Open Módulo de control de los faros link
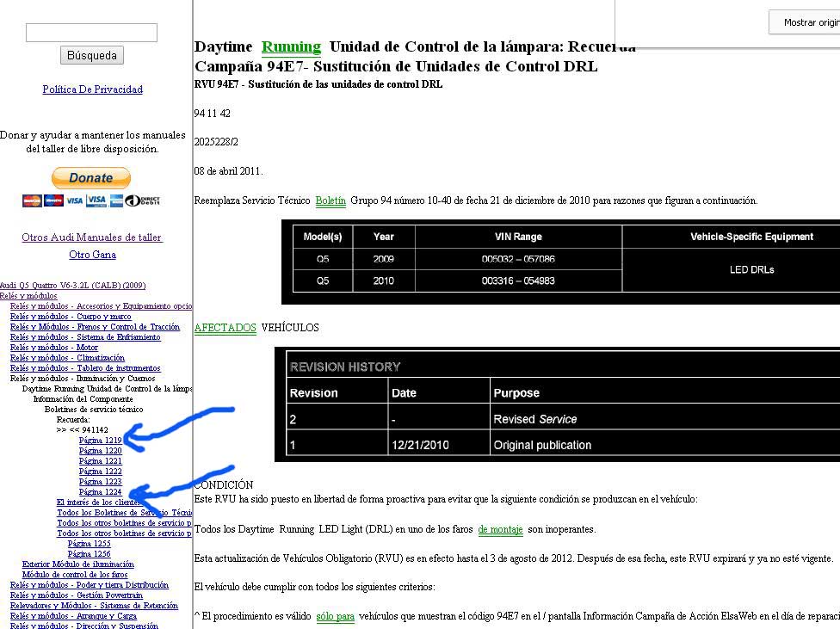This screenshot has width=840, height=629. [x=75, y=574]
